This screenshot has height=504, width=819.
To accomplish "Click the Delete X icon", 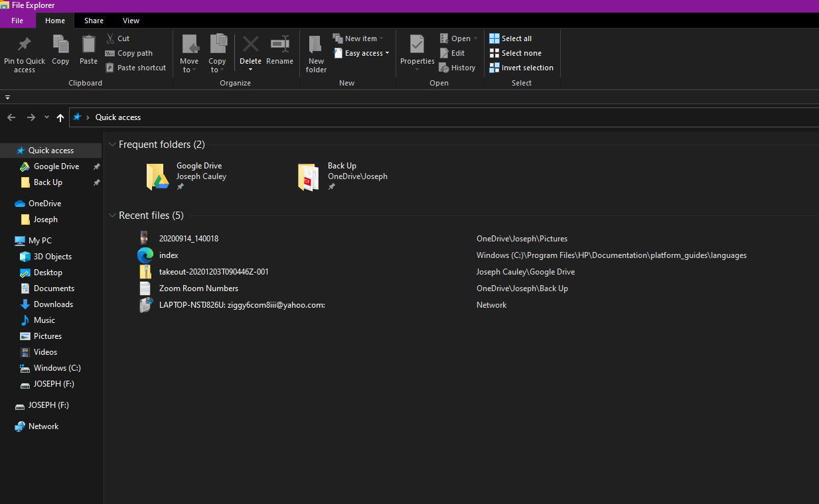I will (251, 44).
